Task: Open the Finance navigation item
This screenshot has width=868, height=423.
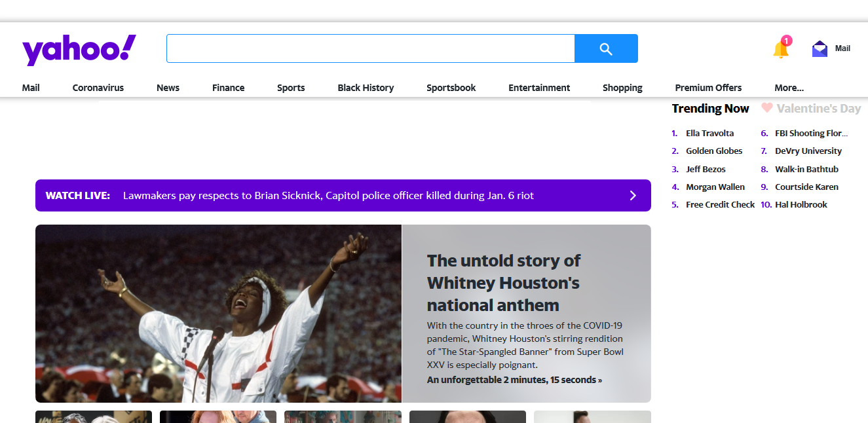Action: coord(229,88)
